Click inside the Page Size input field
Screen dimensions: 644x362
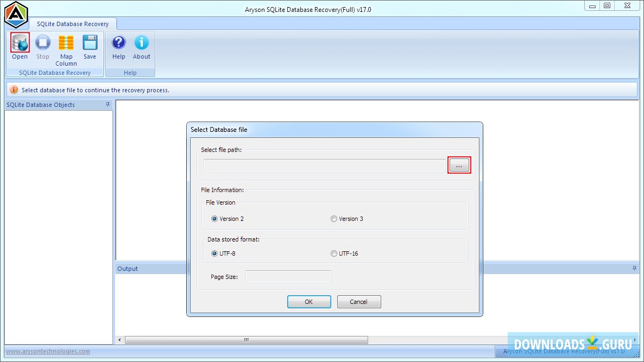coord(288,276)
